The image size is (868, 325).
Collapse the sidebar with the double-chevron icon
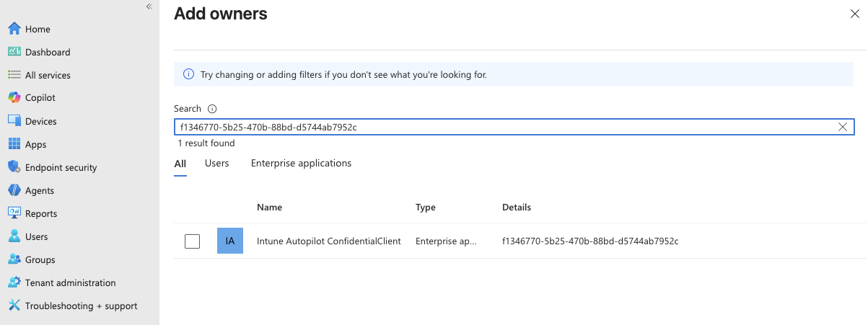pos(149,6)
